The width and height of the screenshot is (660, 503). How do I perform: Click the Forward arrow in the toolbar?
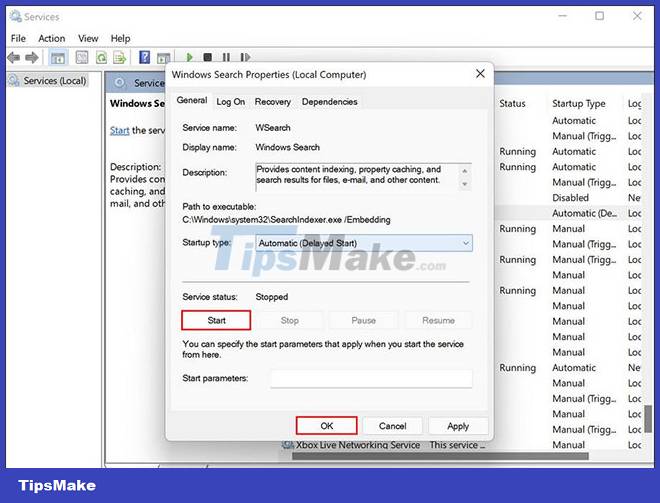(x=32, y=57)
